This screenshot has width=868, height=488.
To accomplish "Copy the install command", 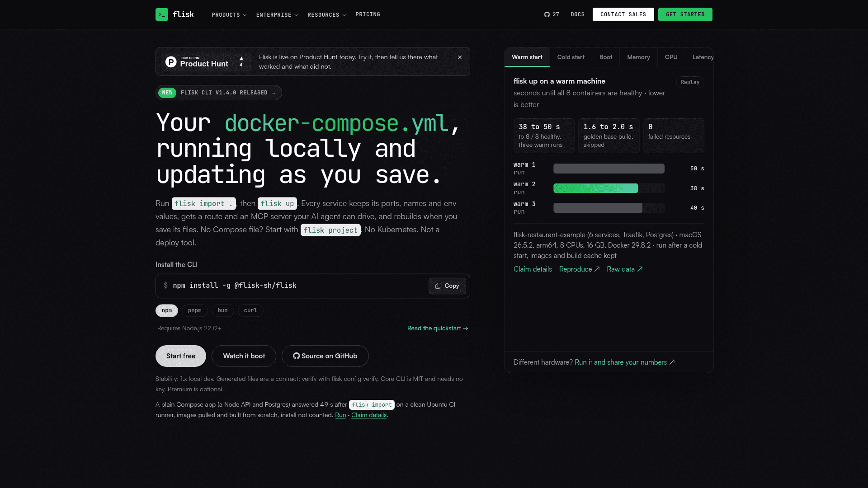I will 447,286.
